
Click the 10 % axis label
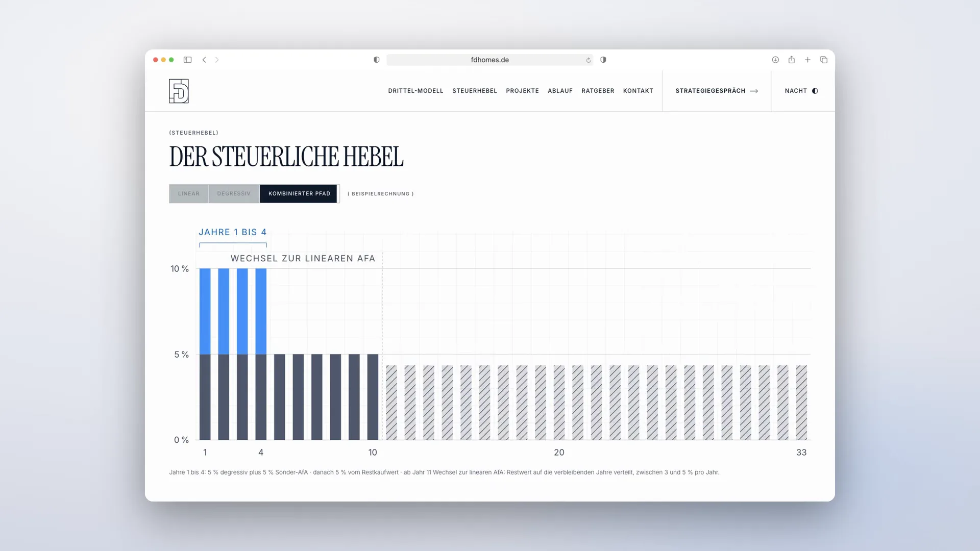[x=180, y=269]
